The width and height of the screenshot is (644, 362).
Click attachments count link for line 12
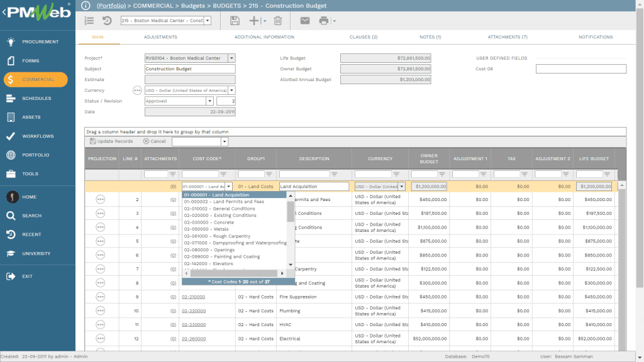click(174, 339)
